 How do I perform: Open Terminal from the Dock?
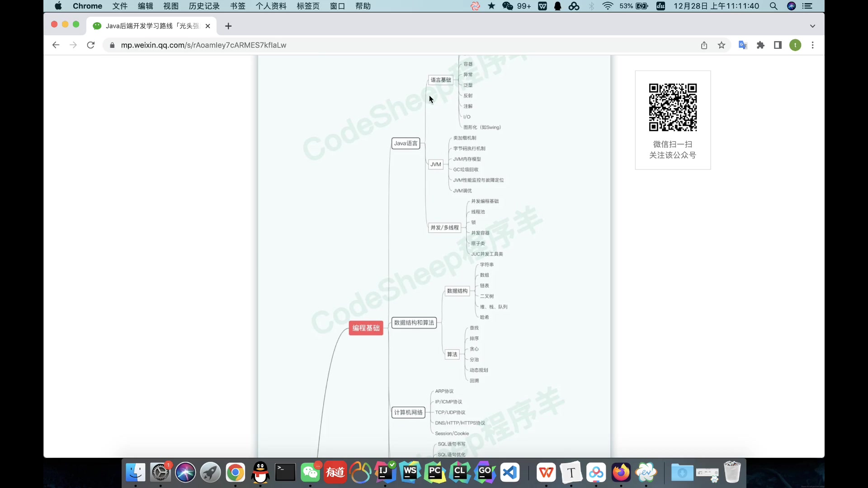point(285,473)
